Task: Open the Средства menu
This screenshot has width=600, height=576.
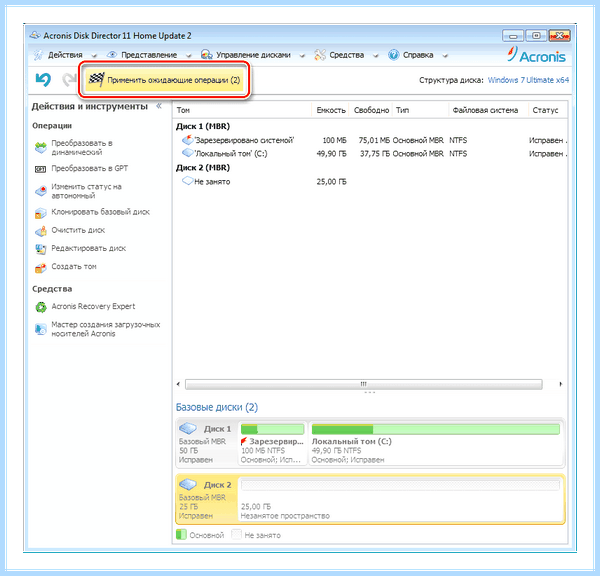Action: pos(346,55)
